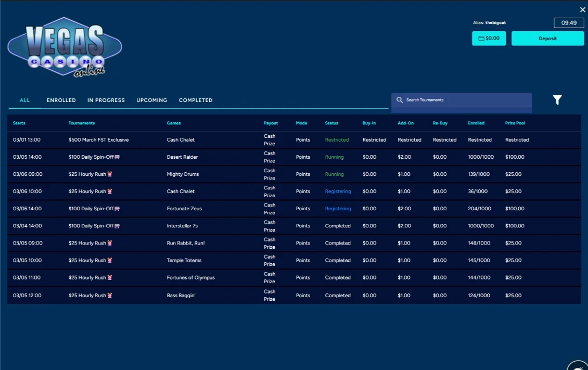Open chat bubble in bottom-right corner
588x370 pixels.
pyautogui.click(x=579, y=366)
